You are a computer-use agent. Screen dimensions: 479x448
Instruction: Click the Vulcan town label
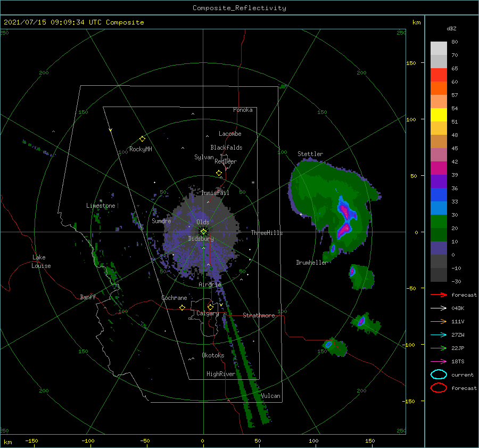(x=271, y=396)
